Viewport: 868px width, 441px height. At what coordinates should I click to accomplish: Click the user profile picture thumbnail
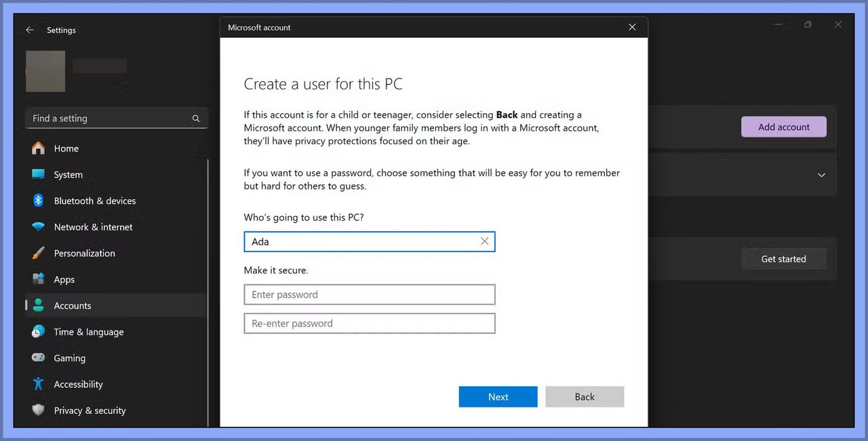tap(45, 71)
